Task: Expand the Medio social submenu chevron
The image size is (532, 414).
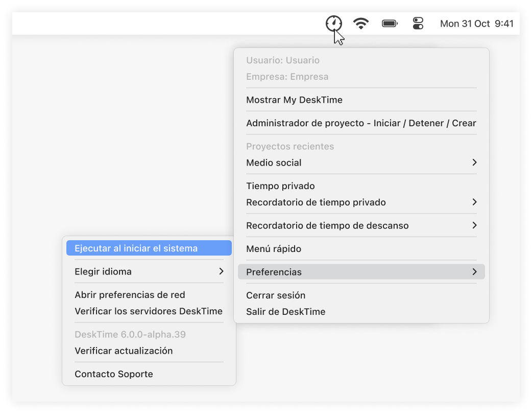Action: point(475,163)
